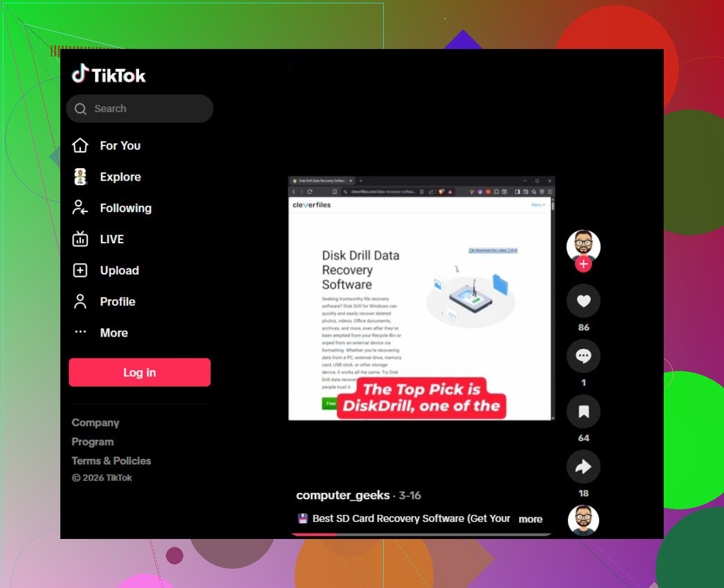This screenshot has height=588, width=724.
Task: Pause the Disk Drill video
Action: [421, 298]
